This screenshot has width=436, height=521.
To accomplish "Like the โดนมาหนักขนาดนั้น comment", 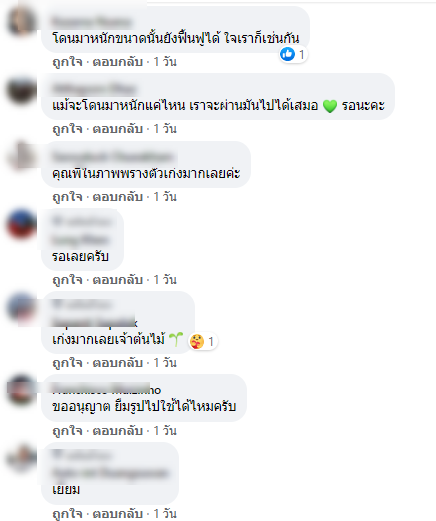I will click(67, 62).
